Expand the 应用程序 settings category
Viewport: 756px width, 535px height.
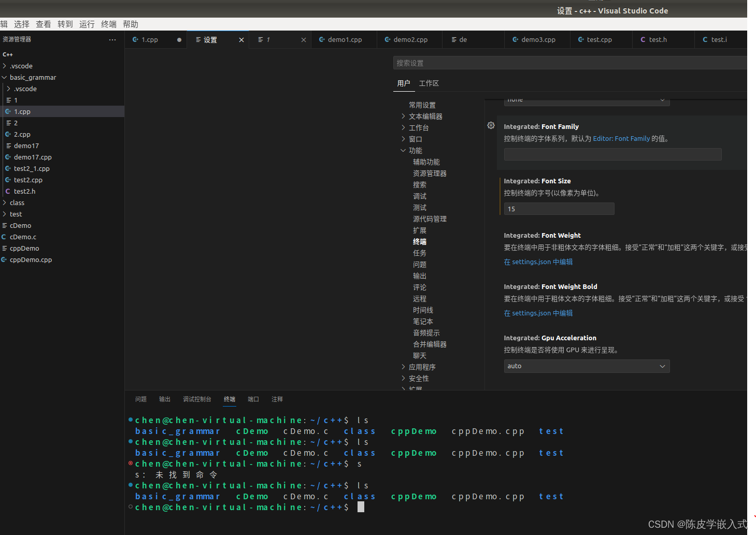[x=403, y=367]
